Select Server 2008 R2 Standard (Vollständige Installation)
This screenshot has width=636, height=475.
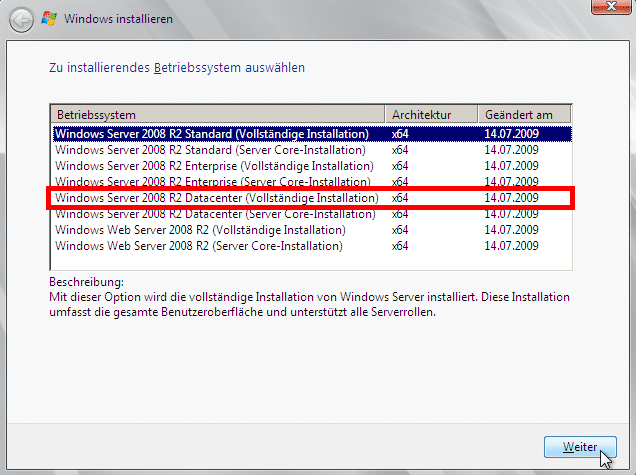312,134
